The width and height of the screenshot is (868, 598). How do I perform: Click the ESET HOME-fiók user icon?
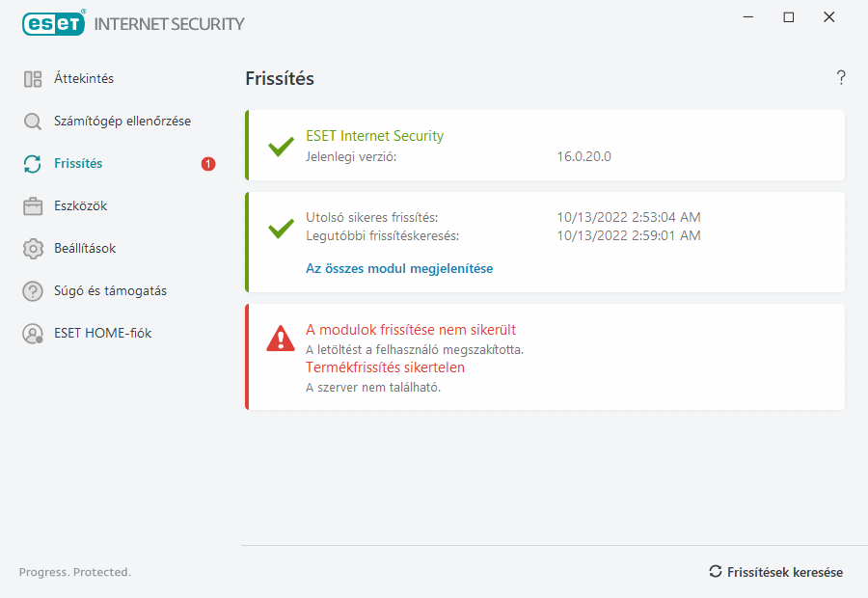[33, 334]
